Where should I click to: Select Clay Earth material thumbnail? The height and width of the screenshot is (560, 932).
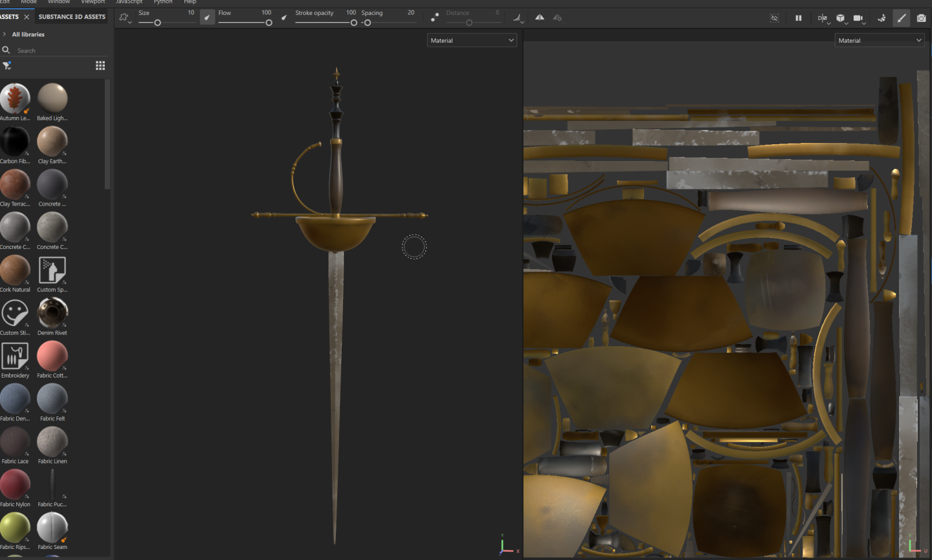click(x=52, y=141)
